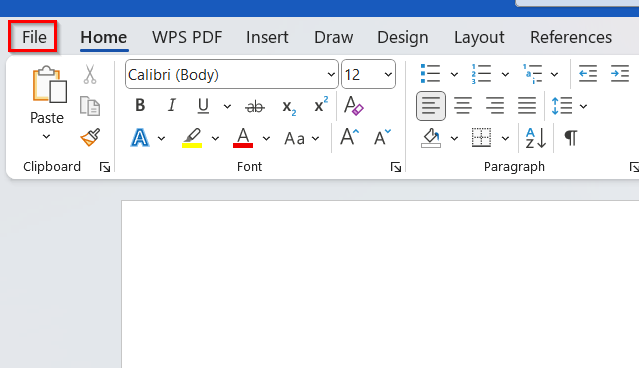The image size is (639, 368).
Task: Open the WPS PDF tab
Action: [x=187, y=37]
